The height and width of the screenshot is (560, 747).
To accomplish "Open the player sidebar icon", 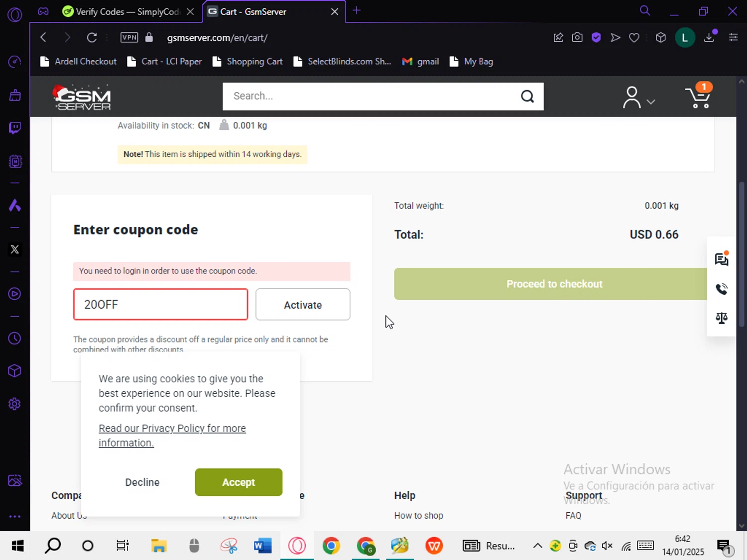I will tap(15, 294).
